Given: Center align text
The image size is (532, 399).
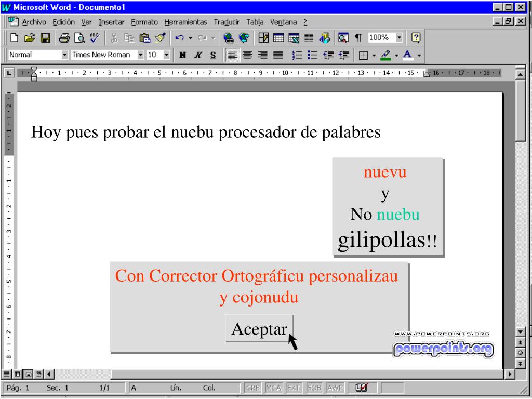Looking at the screenshot, I should (x=247, y=55).
